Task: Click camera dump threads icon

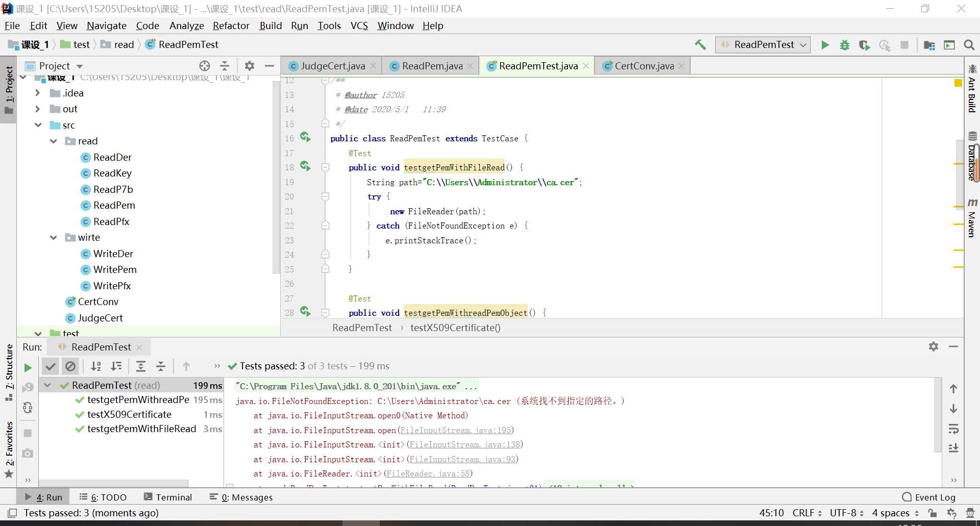Action: [x=28, y=453]
